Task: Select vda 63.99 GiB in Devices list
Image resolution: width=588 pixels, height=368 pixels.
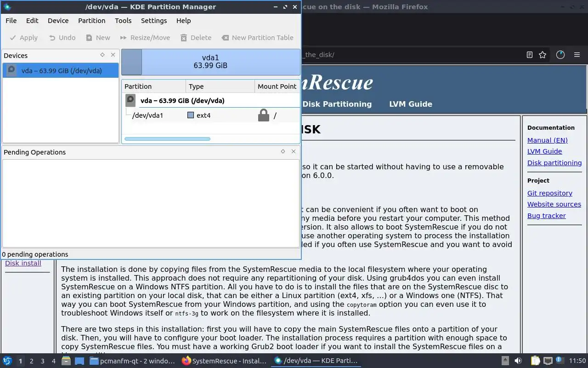Action: pos(61,70)
